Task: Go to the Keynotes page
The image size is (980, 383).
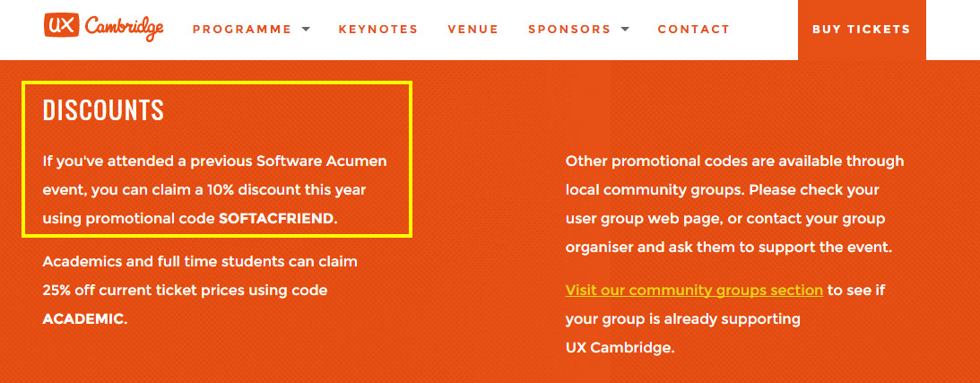Action: 378,30
